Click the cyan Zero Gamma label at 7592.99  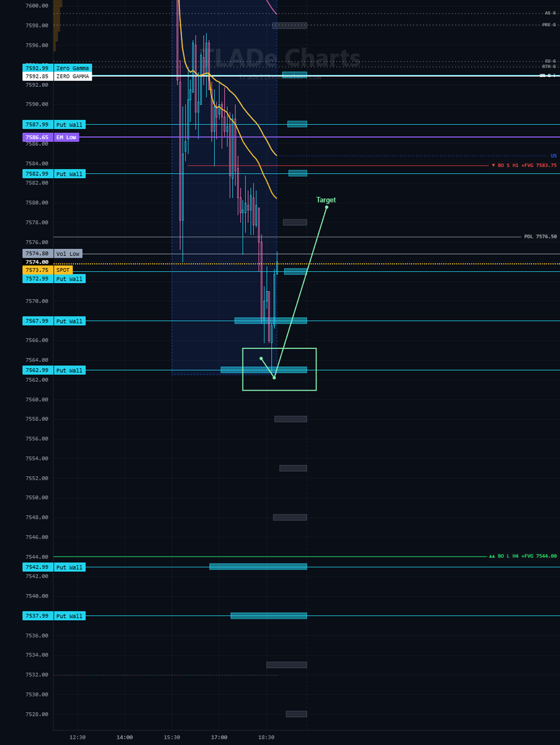[73, 68]
